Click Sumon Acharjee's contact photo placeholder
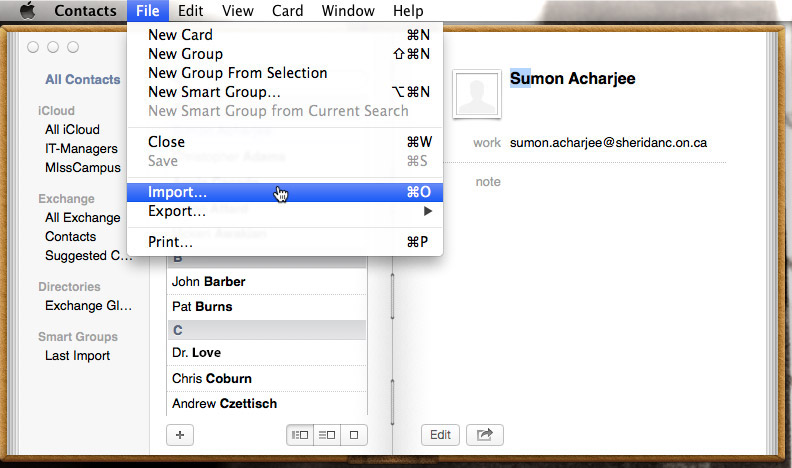The width and height of the screenshot is (792, 468). (x=477, y=94)
